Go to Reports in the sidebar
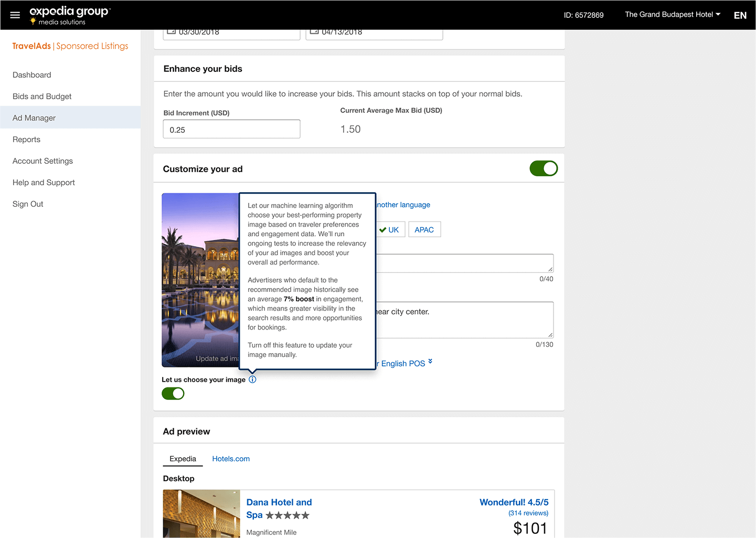The width and height of the screenshot is (756, 538). point(26,140)
